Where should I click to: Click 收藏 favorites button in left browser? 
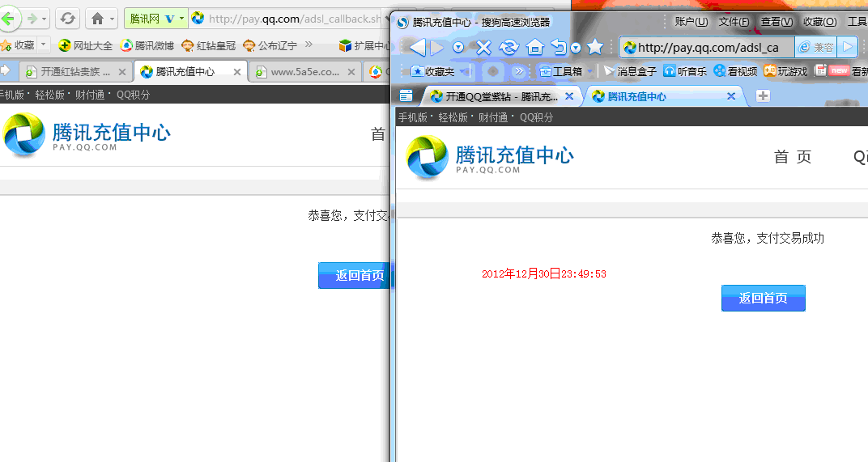[19, 45]
